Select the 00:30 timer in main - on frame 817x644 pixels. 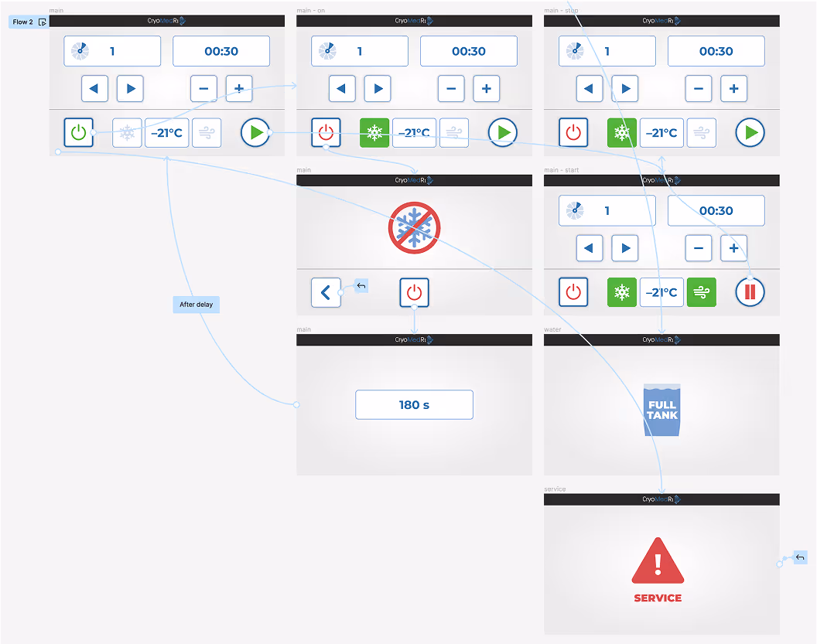point(469,51)
